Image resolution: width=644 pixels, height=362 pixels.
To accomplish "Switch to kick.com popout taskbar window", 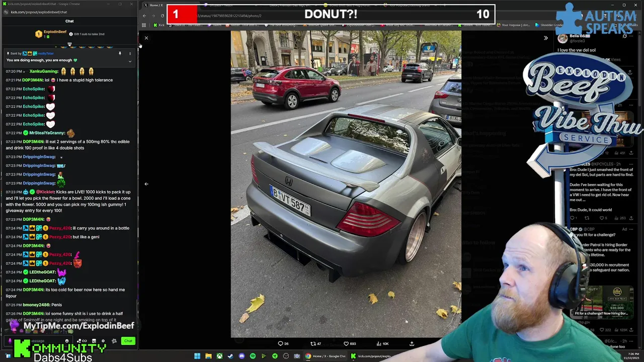I will pos(371,356).
